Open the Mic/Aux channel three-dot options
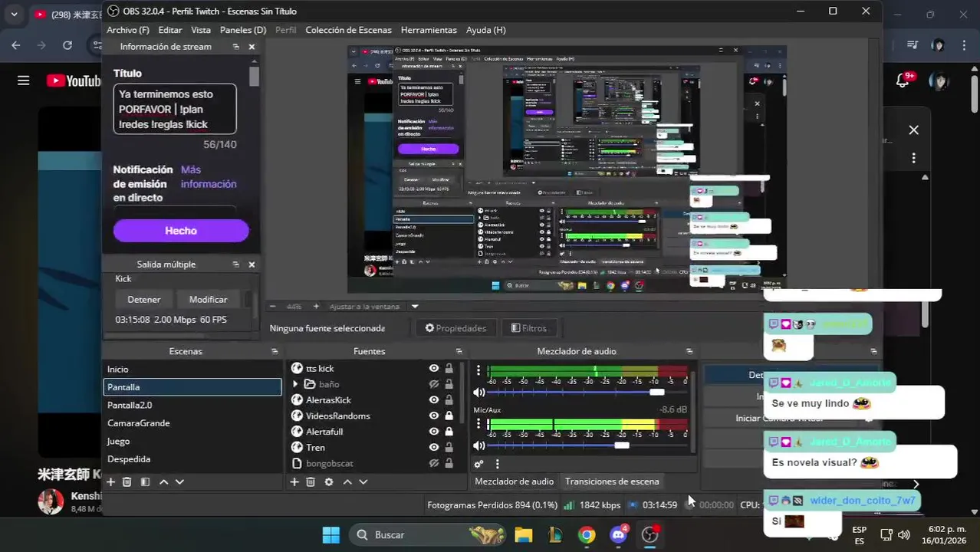Image resolution: width=980 pixels, height=552 pixels. tap(478, 424)
